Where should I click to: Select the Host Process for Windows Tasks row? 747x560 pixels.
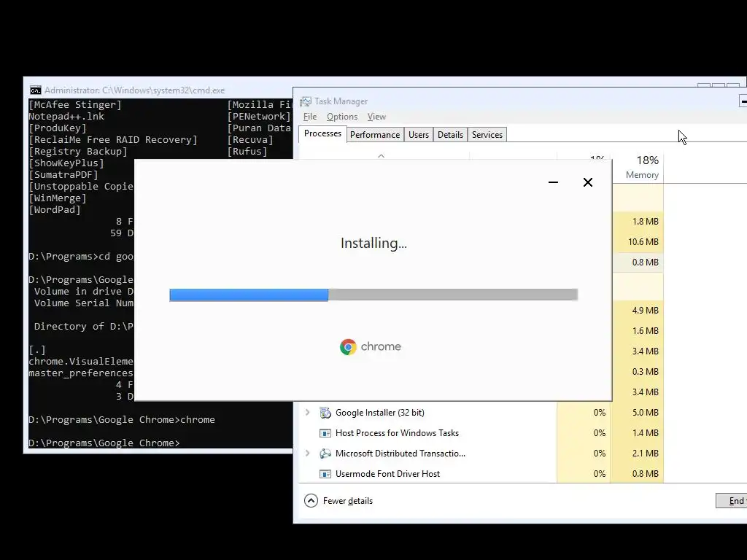[x=481, y=433]
